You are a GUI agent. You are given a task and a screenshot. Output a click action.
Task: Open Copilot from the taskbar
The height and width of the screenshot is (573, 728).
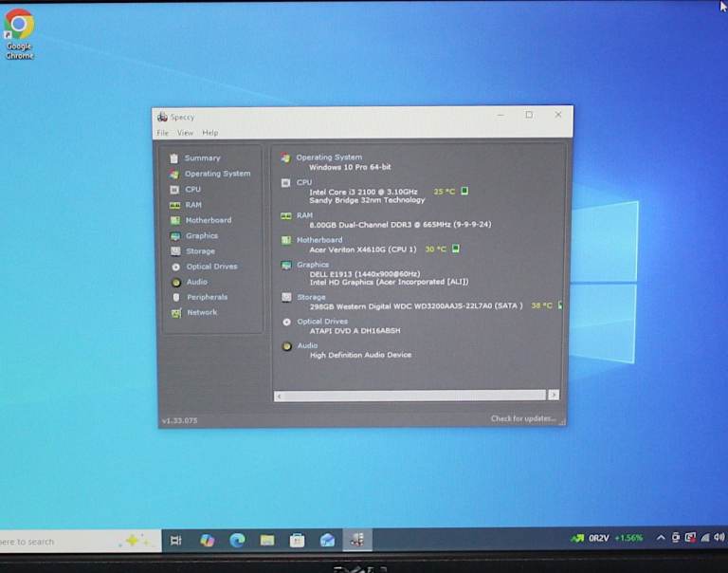point(208,541)
